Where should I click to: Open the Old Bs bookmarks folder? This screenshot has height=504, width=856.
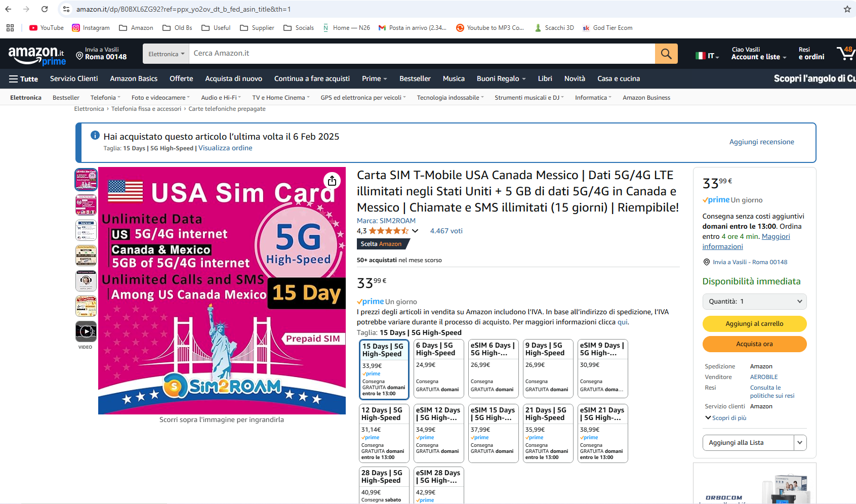click(177, 28)
